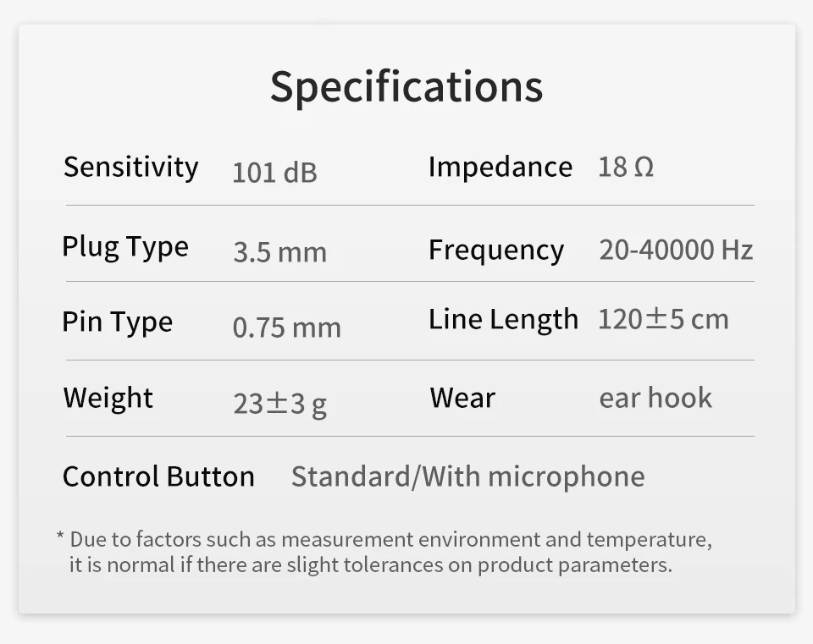
Task: Select the Line Length label
Action: tap(503, 320)
